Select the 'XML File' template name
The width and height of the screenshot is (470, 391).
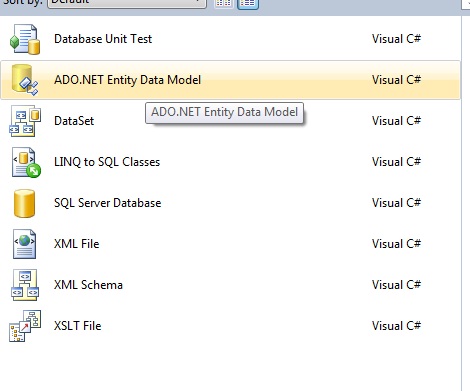(x=77, y=244)
